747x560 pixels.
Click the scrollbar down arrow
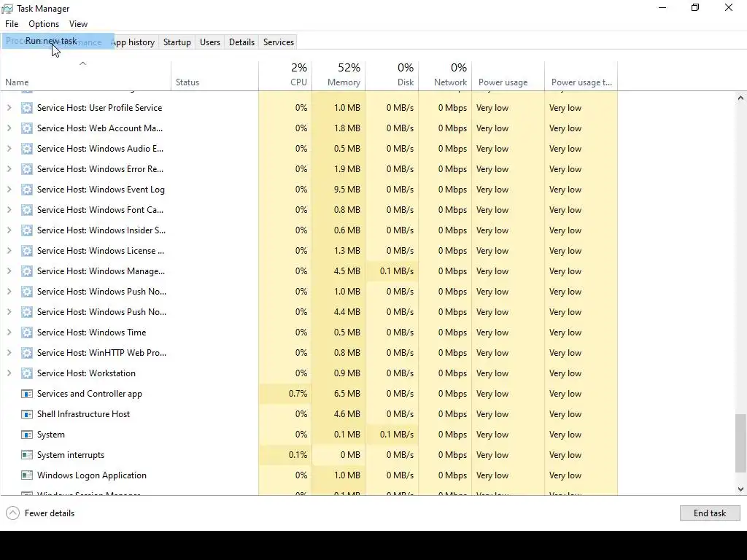click(x=740, y=489)
